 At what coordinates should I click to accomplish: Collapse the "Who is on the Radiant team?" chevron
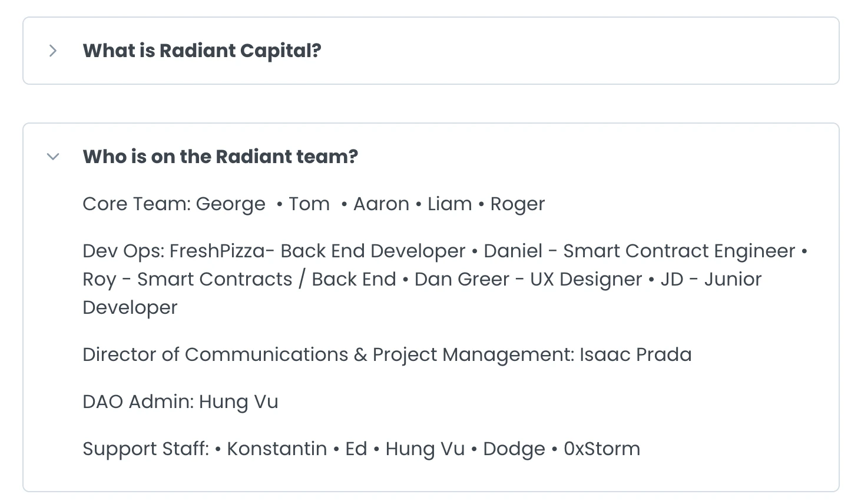[53, 157]
